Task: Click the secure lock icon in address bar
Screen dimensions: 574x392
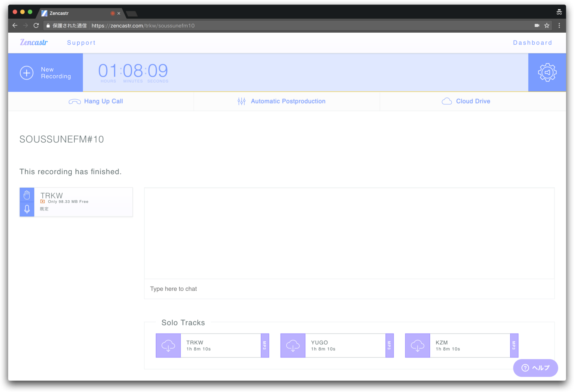Action: [x=48, y=26]
